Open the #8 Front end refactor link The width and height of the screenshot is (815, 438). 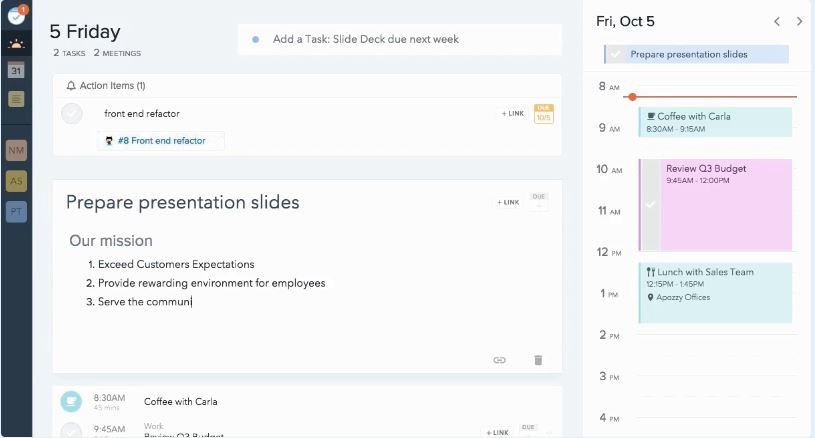161,141
